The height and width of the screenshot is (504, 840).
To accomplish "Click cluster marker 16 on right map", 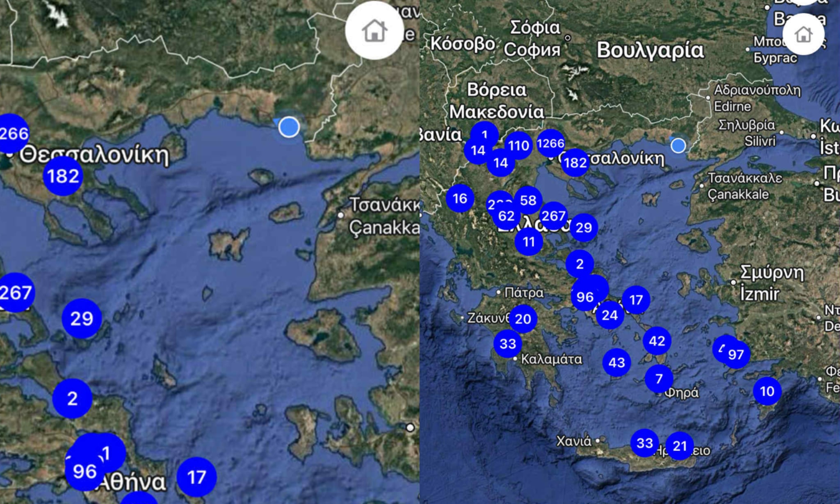I will (x=460, y=198).
